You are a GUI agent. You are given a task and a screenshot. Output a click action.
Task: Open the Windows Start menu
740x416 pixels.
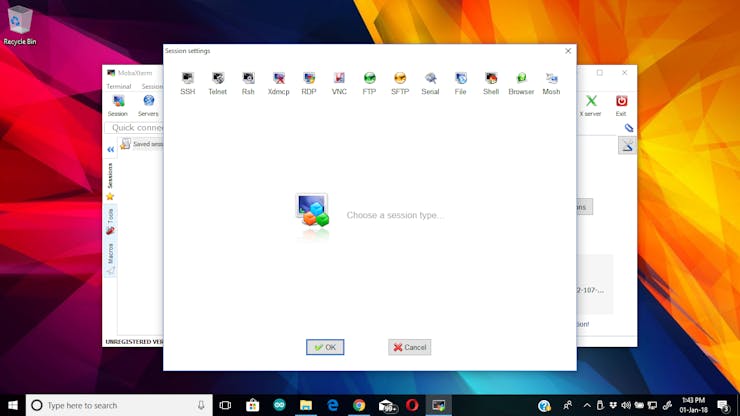13,405
